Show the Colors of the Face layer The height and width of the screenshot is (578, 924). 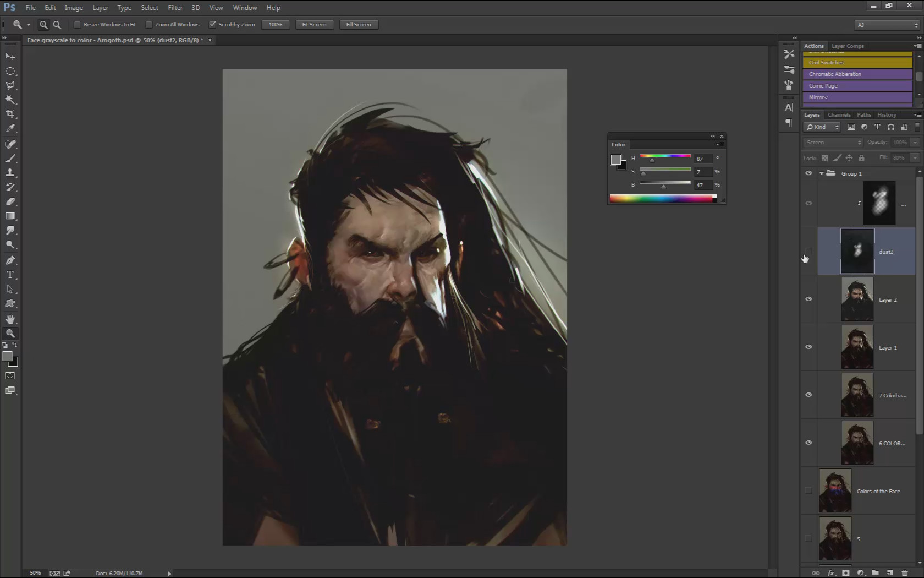point(809,490)
